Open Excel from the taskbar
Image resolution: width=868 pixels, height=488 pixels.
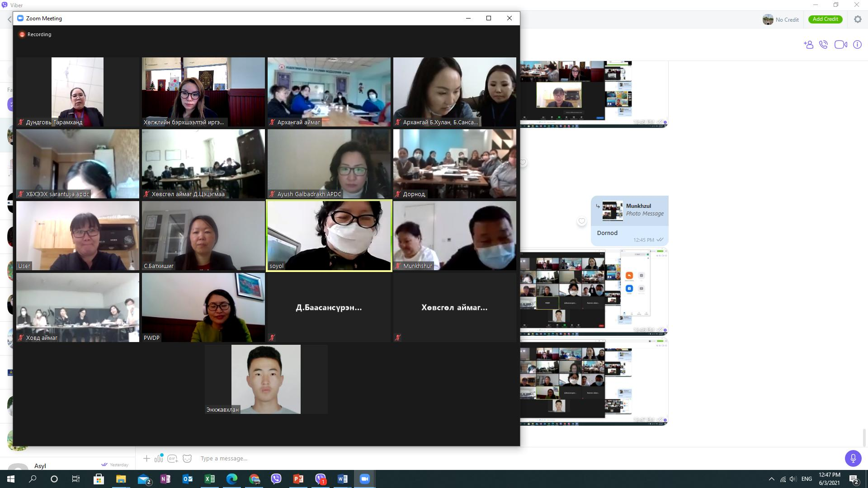209,479
